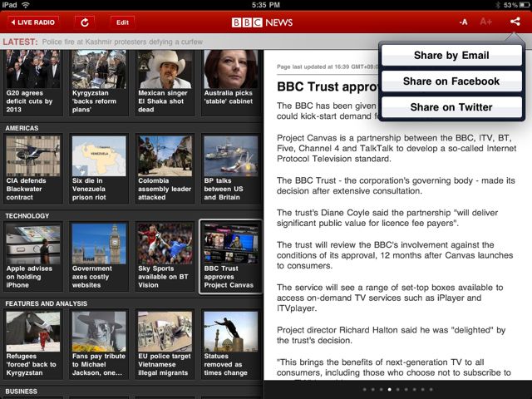Open EU police target Vietnamese migrants story
The width and height of the screenshot is (532, 399).
165,344
